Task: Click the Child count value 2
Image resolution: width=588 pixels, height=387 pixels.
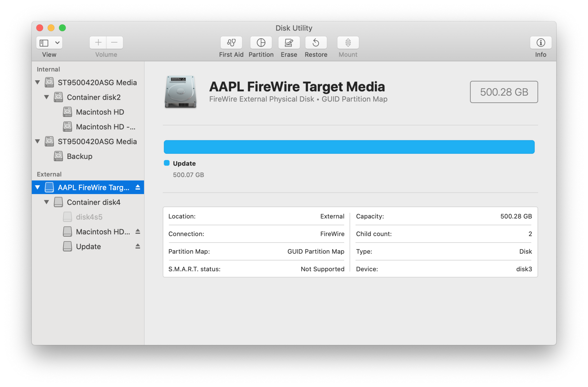Action: (x=530, y=234)
